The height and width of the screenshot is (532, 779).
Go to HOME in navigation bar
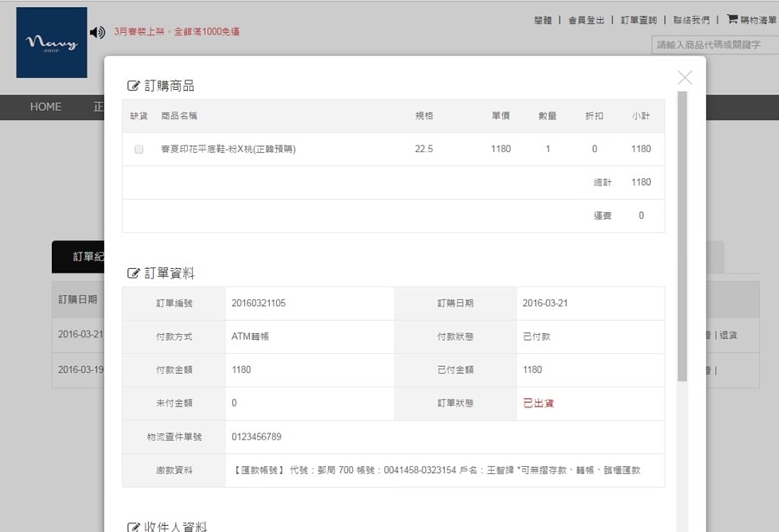46,107
